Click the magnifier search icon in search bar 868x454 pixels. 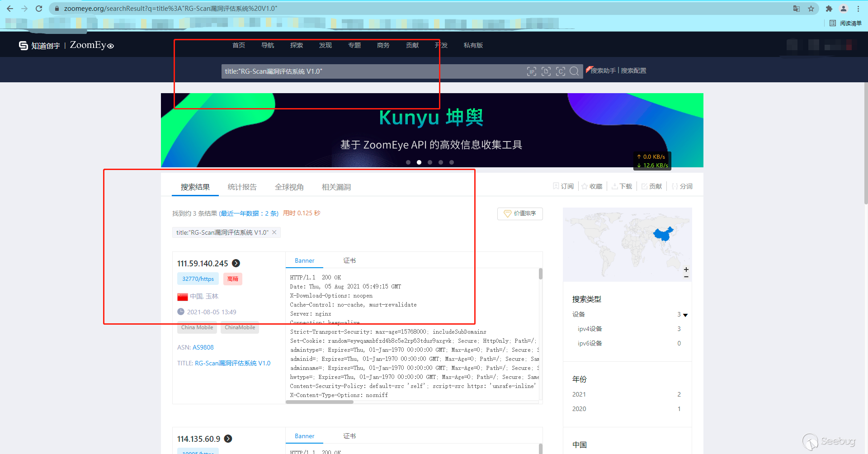tap(574, 71)
